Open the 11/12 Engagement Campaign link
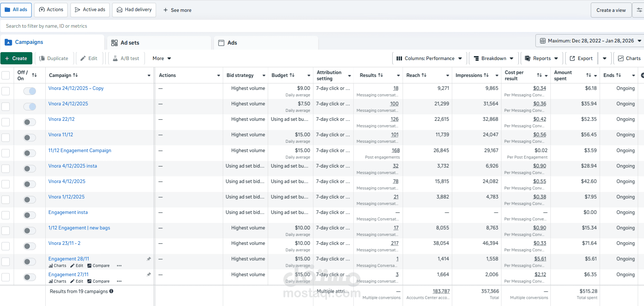Viewport: 644px width, 306px height. [x=80, y=150]
